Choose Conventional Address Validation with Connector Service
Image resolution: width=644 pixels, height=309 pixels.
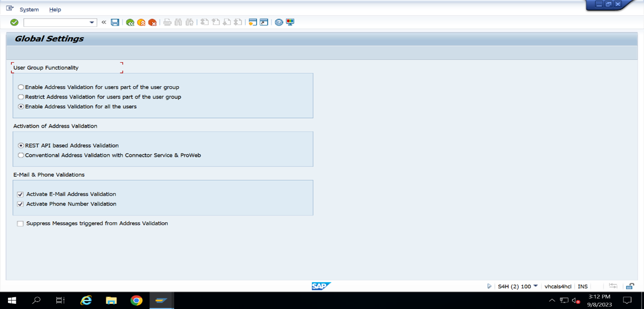21,155
